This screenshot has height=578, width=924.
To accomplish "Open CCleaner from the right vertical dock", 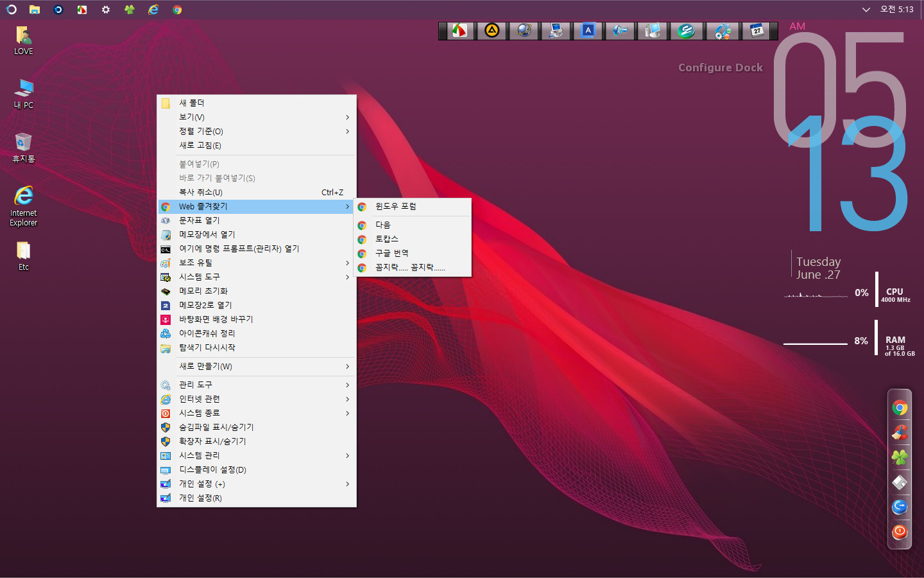I will [900, 433].
